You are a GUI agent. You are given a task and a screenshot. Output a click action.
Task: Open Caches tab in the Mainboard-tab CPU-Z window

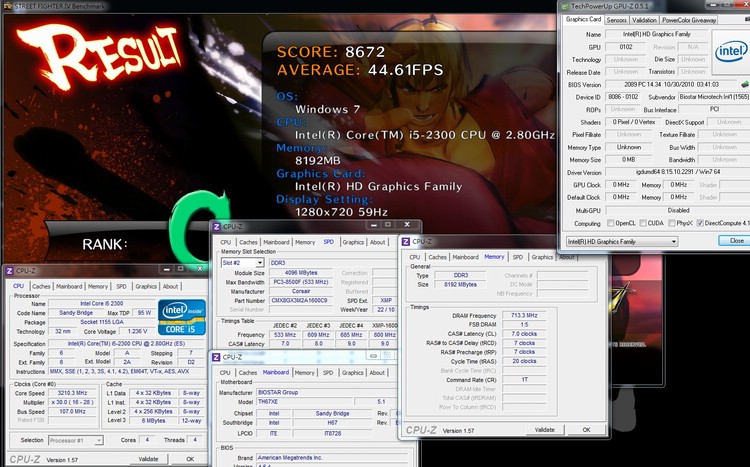coord(248,372)
